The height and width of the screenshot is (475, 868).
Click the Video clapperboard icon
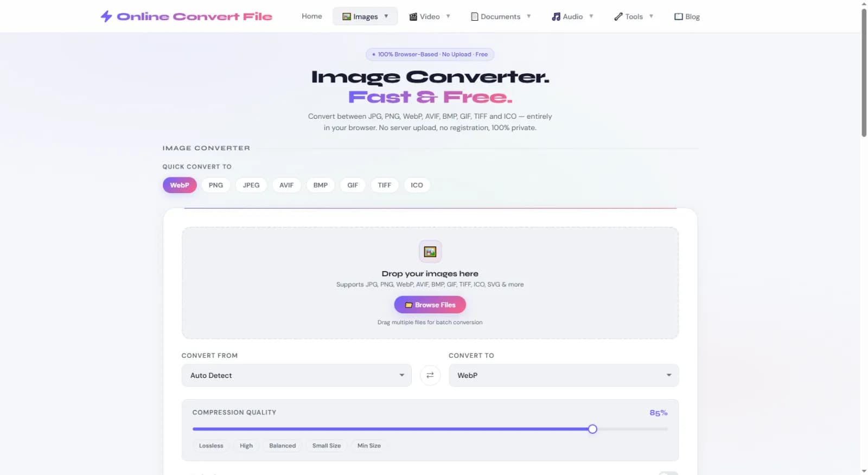click(413, 17)
